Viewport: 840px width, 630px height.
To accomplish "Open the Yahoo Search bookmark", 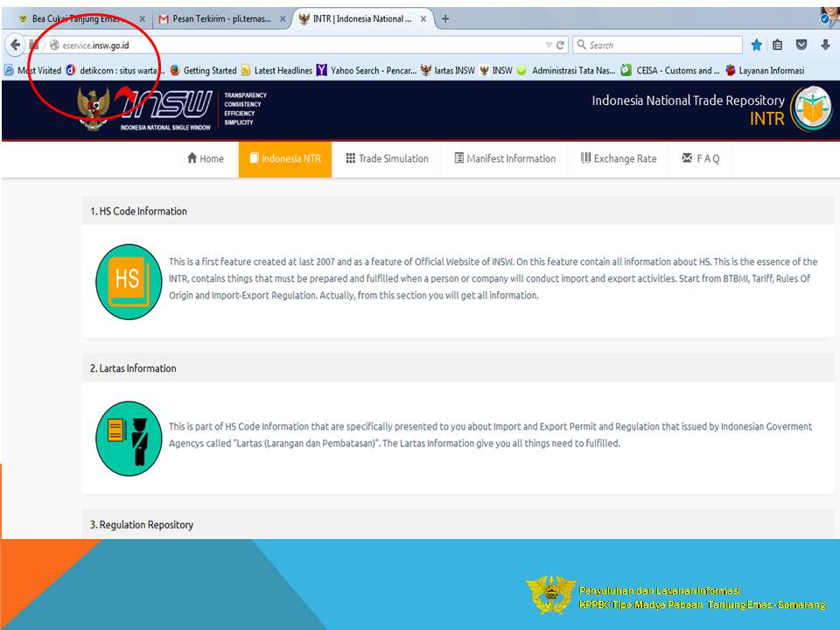I will point(367,70).
